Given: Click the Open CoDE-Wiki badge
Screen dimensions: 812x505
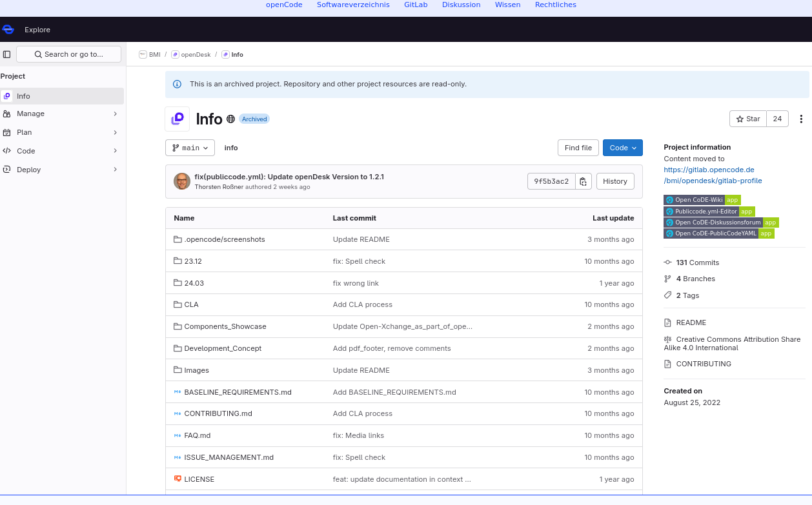Looking at the screenshot, I should point(702,200).
